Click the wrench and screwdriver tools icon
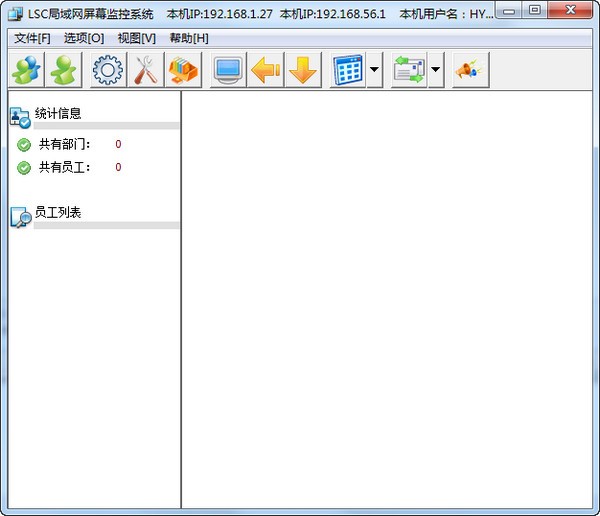The width and height of the screenshot is (600, 516). coord(145,70)
